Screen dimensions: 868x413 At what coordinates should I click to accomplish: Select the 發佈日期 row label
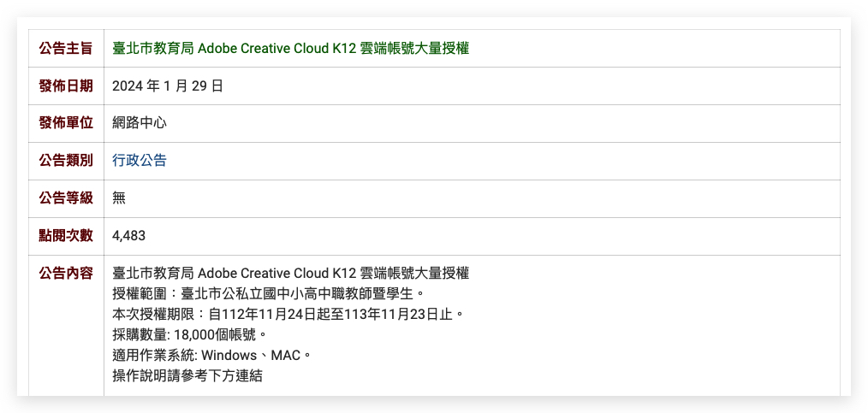[x=66, y=86]
